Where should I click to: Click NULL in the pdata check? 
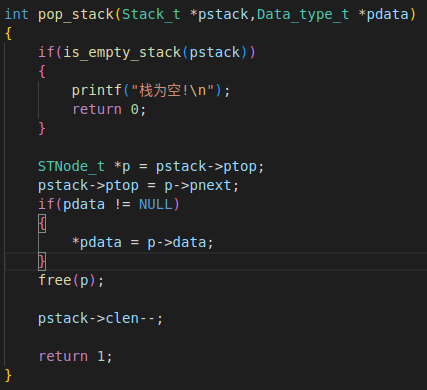click(156, 204)
